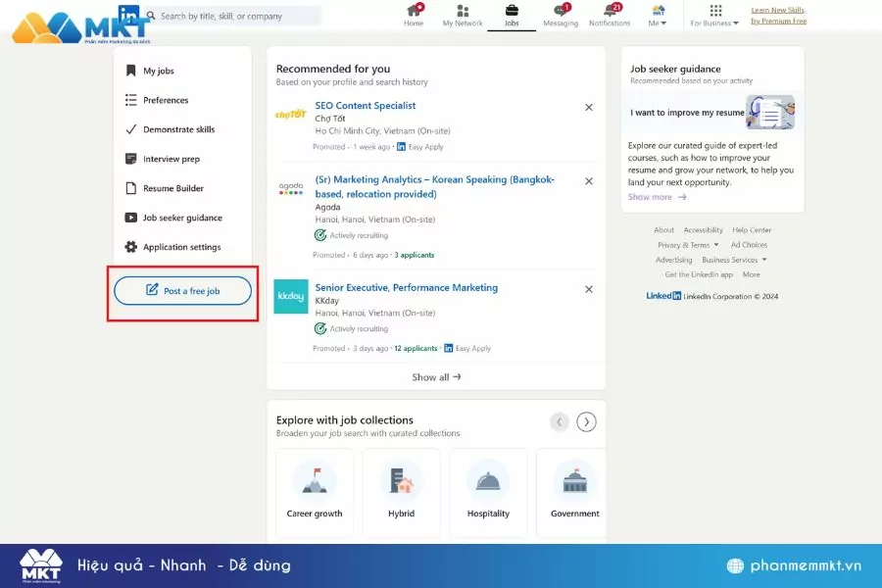Click the next arrow for job collections
The image size is (882, 588).
(586, 422)
